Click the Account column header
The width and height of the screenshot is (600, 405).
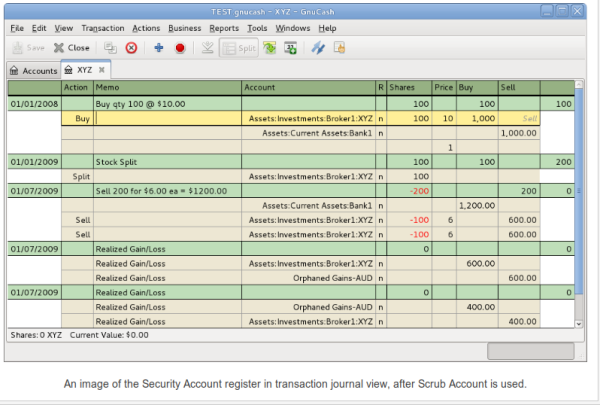[x=308, y=87]
